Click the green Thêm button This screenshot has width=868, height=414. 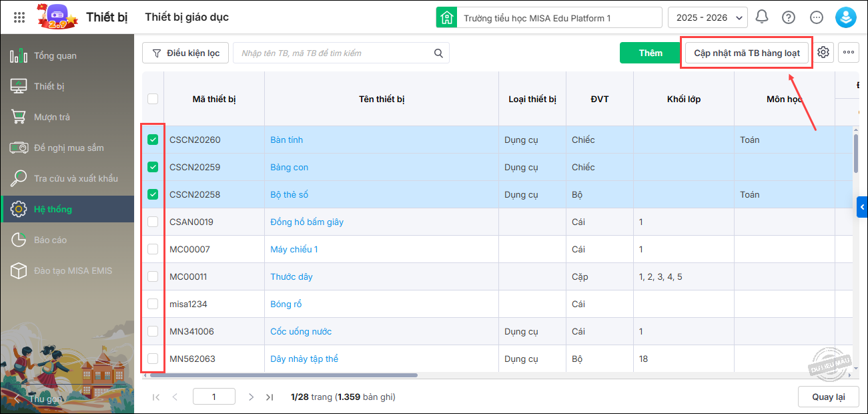650,53
